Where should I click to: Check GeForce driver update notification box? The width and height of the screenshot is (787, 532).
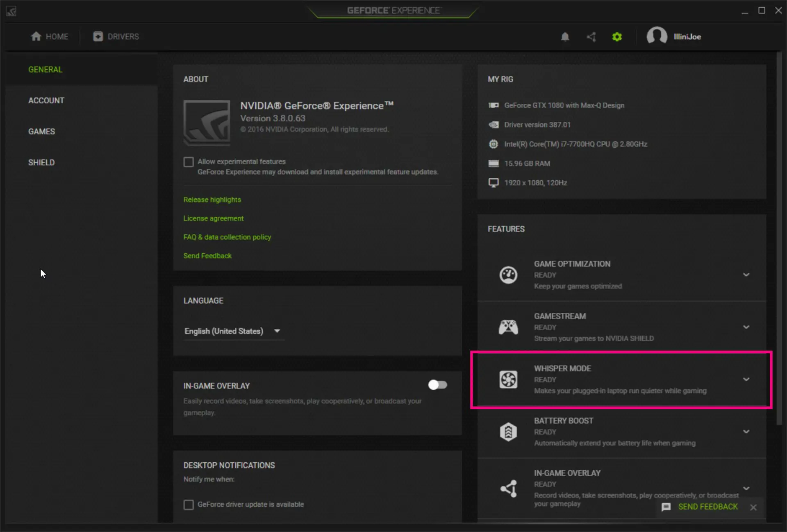tap(189, 505)
